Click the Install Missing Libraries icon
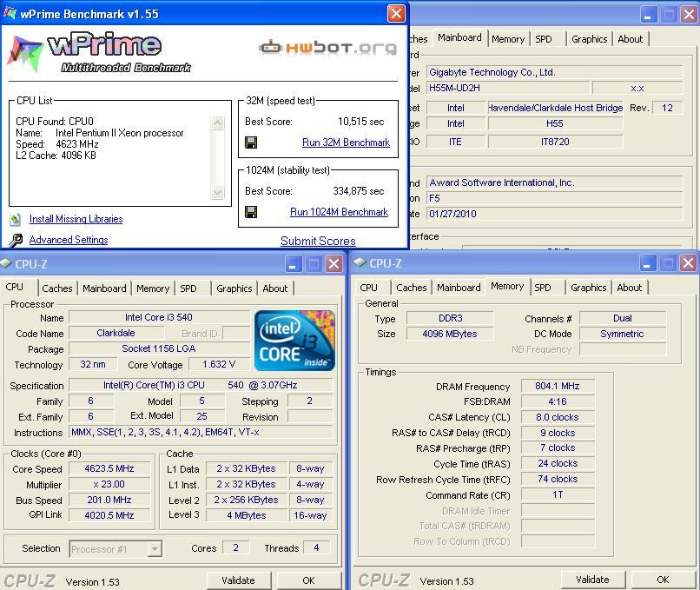The height and width of the screenshot is (590, 700). [x=16, y=219]
